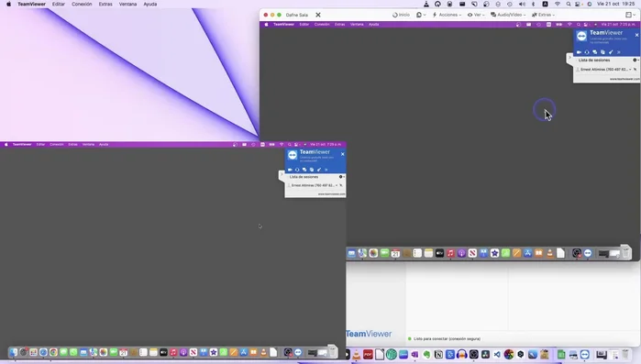
Task: Open the Conexión menu in the Mac menu bar
Action: pyautogui.click(x=82, y=4)
